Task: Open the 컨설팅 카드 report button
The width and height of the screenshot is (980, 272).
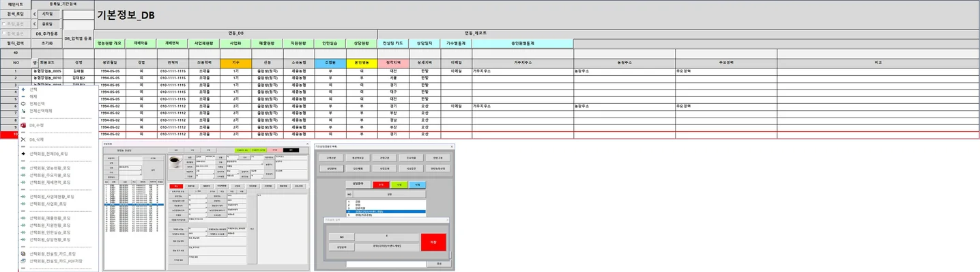Action: 393,43
